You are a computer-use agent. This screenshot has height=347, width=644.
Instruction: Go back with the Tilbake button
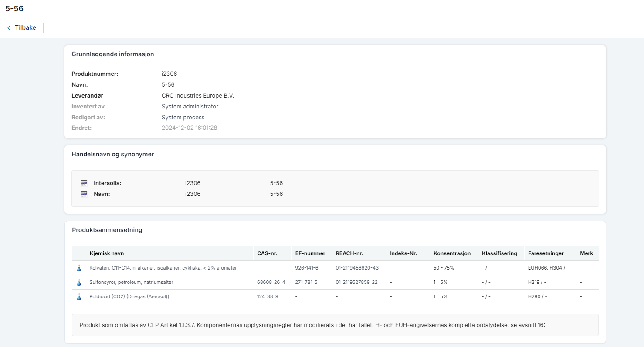point(22,27)
